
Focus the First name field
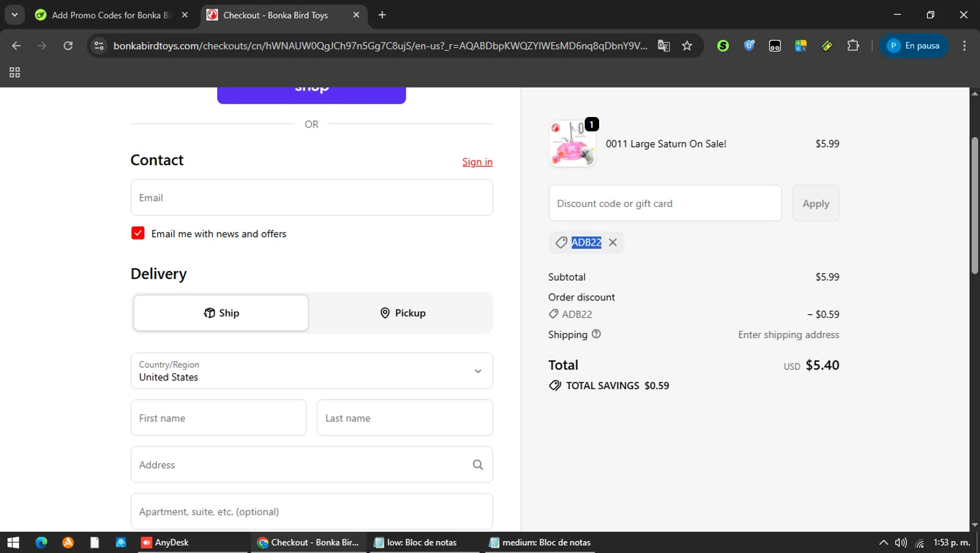pyautogui.click(x=218, y=418)
